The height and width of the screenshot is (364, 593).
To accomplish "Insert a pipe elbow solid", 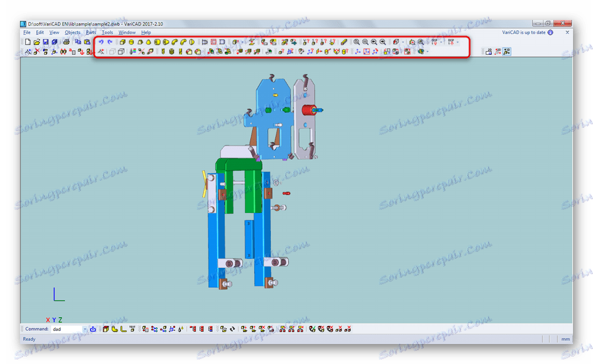I will tap(174, 42).
